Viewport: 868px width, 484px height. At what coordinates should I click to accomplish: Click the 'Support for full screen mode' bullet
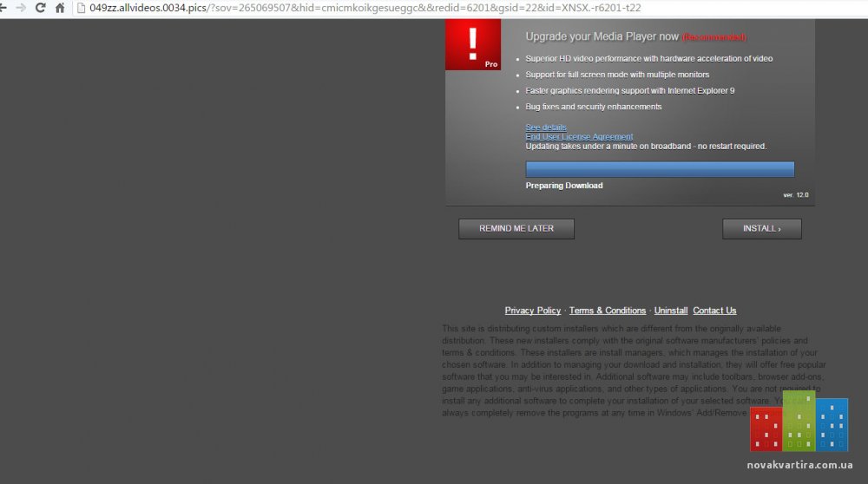617,74
